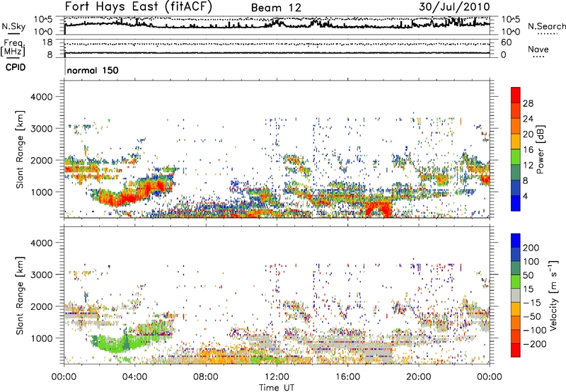Click the "16:00" time tick label
566x392 pixels.
tap(347, 377)
